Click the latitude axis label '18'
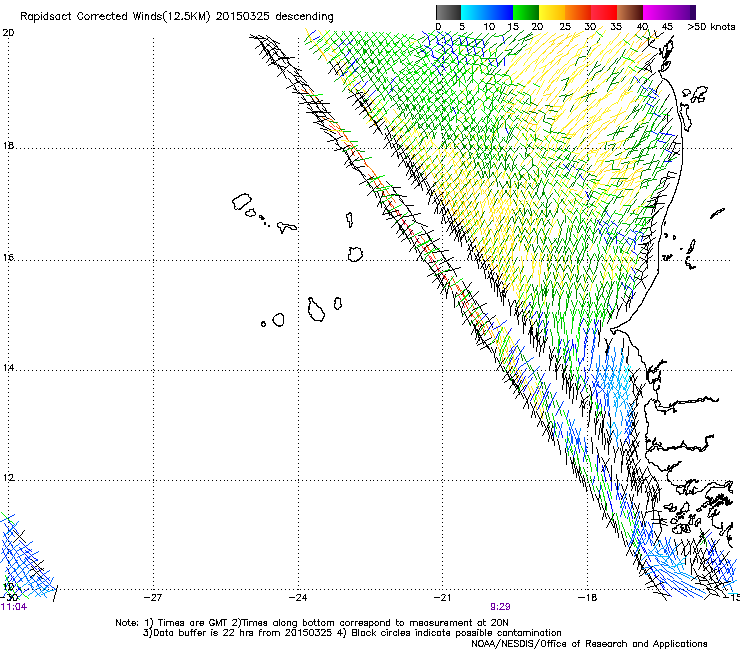 (x=8, y=146)
